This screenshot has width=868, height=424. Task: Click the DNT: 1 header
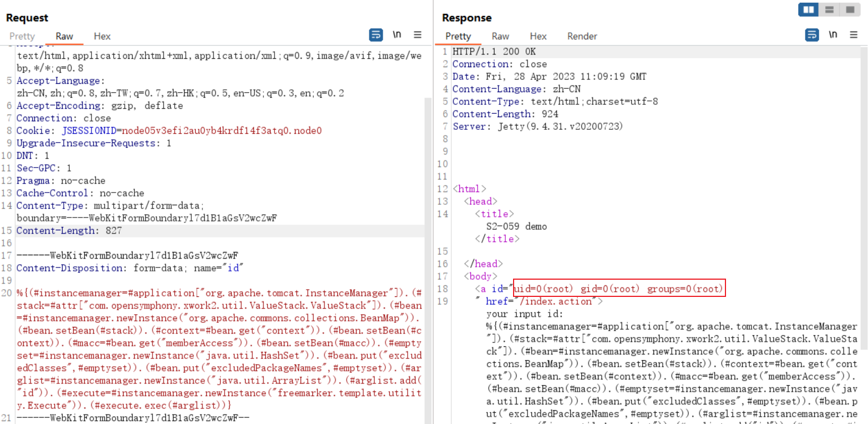click(33, 156)
